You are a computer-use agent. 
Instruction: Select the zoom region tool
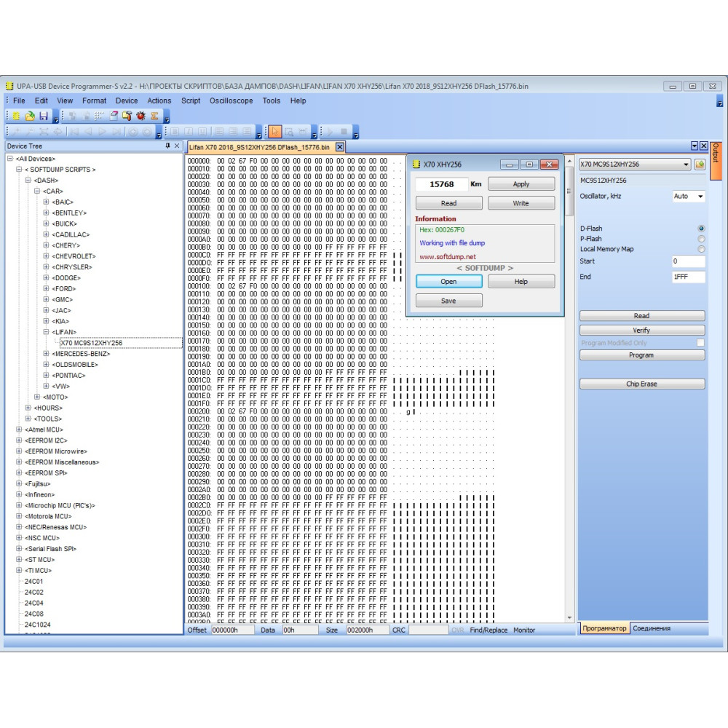pos(289,131)
